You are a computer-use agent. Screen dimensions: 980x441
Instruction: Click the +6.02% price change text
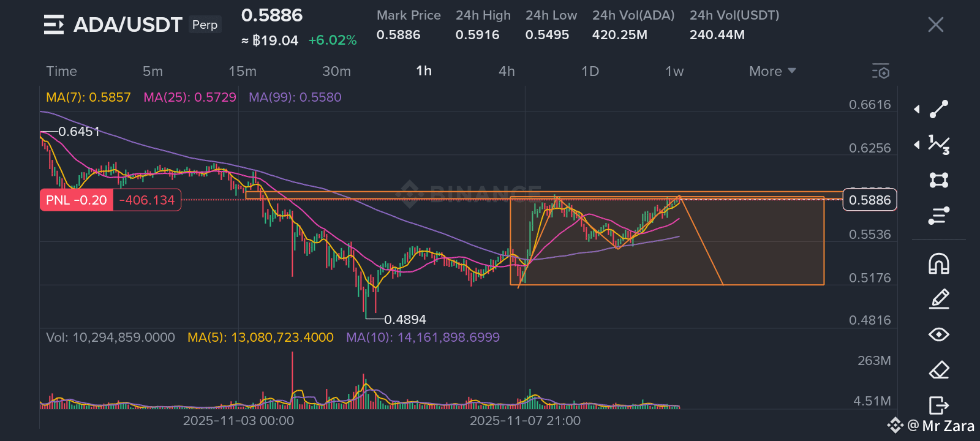333,40
